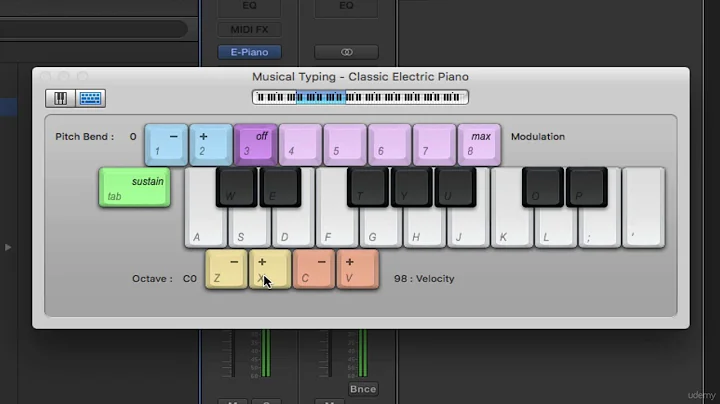Play the white G key
The height and width of the screenshot is (404, 720).
tap(380, 228)
